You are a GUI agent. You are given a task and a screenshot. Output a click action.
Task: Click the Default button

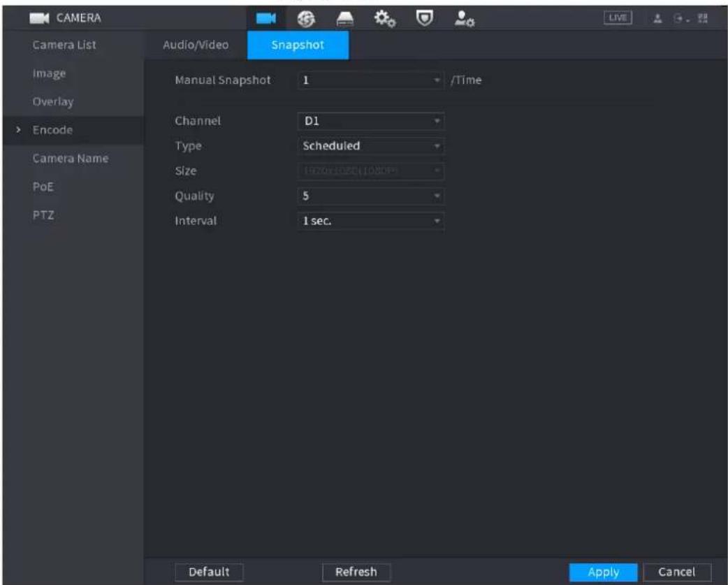click(x=209, y=572)
